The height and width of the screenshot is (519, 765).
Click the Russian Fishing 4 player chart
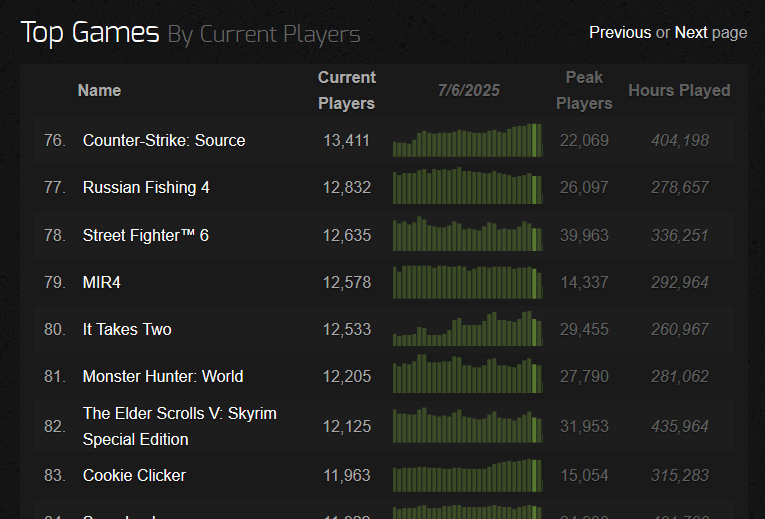tap(467, 186)
